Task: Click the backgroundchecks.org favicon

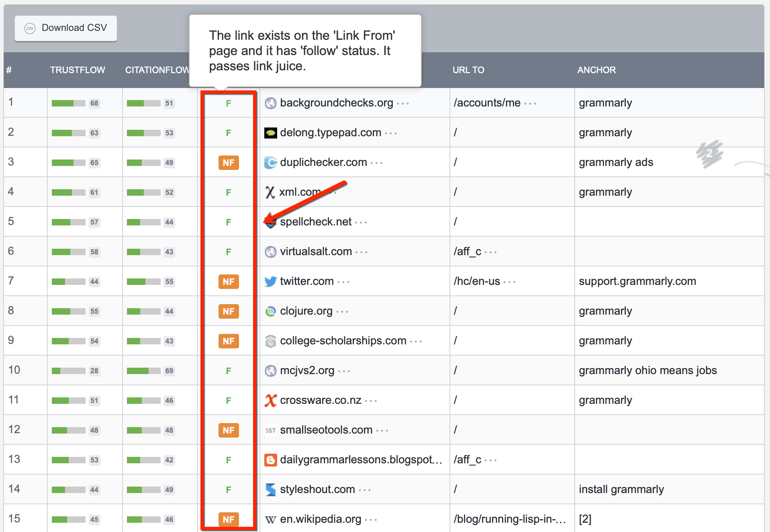Action: (x=271, y=103)
